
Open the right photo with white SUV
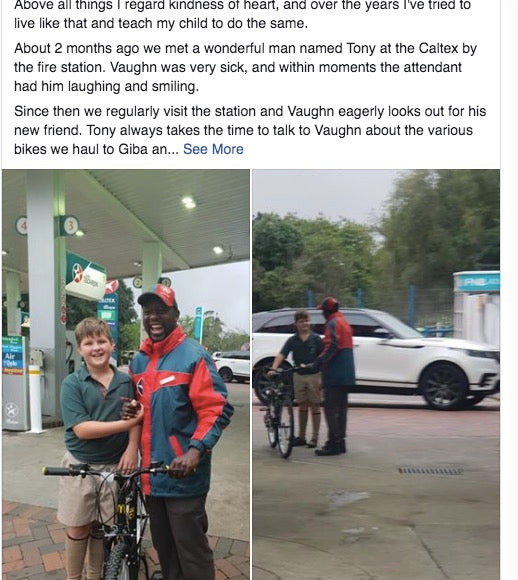376,374
